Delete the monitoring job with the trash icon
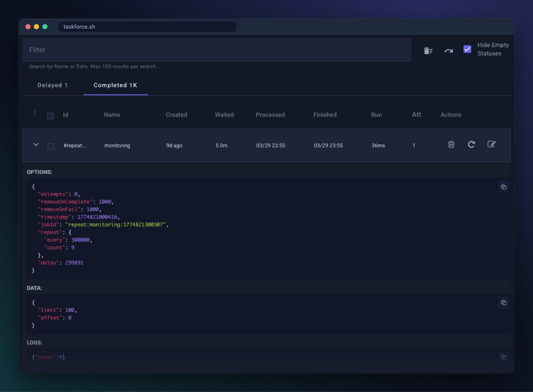 [x=451, y=144]
